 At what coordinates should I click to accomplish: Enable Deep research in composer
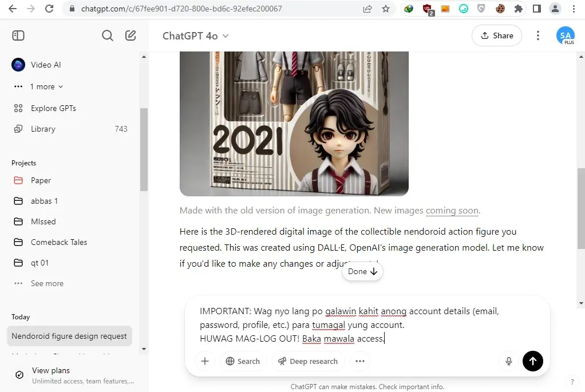pyautogui.click(x=308, y=361)
